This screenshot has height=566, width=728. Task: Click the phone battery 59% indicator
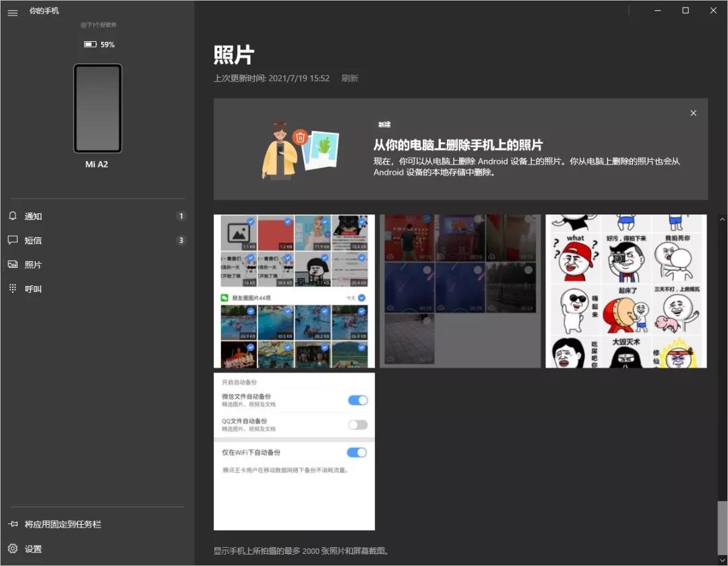pyautogui.click(x=98, y=45)
